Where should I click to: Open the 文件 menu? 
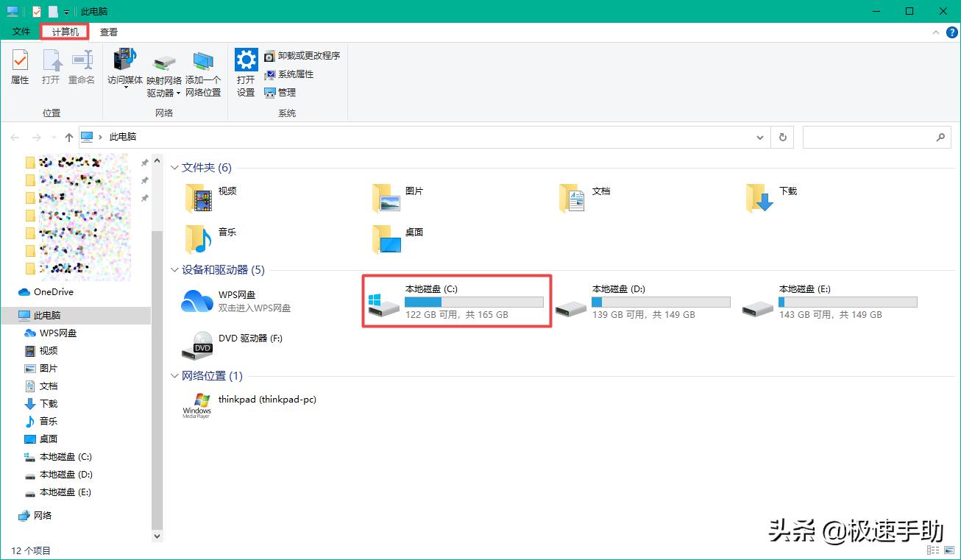point(21,32)
